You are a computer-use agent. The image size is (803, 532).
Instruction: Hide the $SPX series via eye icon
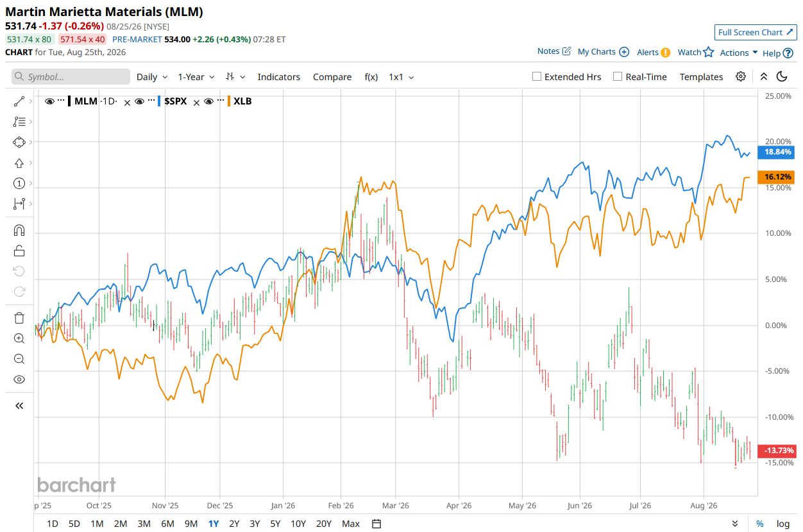139,101
